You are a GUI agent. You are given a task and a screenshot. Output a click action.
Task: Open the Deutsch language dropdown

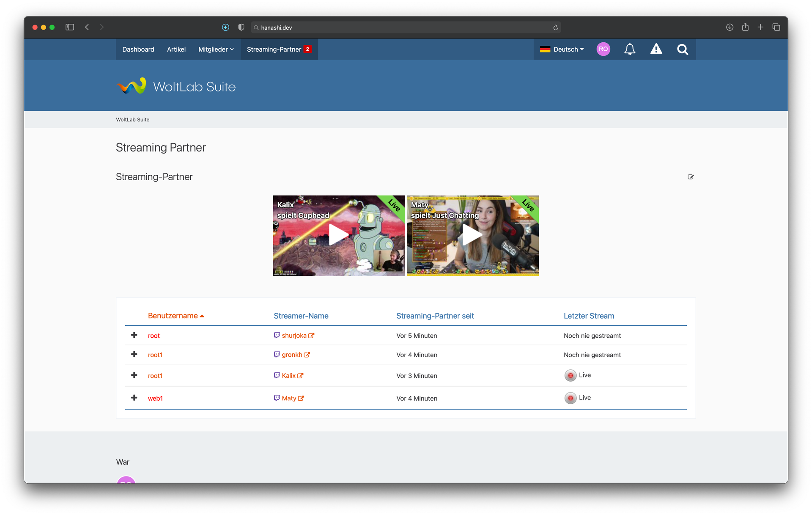coord(562,50)
